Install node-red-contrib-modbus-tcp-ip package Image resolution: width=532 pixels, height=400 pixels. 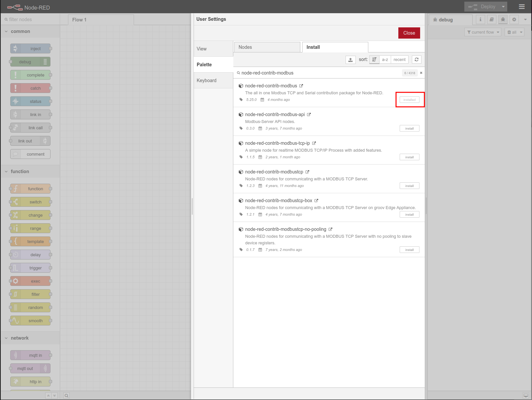point(409,157)
